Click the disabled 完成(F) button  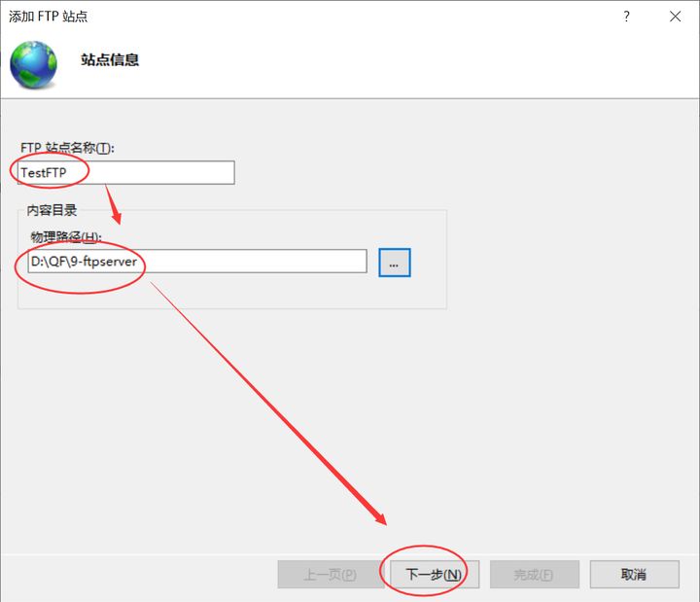(x=534, y=574)
